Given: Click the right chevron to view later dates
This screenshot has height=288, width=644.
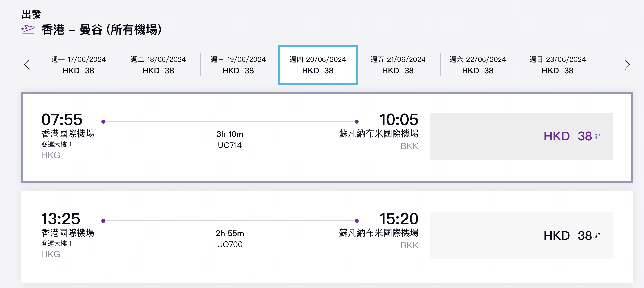Looking at the screenshot, I should (x=627, y=65).
